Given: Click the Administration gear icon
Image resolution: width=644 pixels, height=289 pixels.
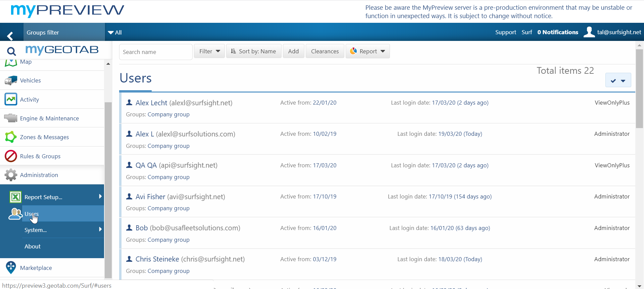Looking at the screenshot, I should [x=11, y=175].
